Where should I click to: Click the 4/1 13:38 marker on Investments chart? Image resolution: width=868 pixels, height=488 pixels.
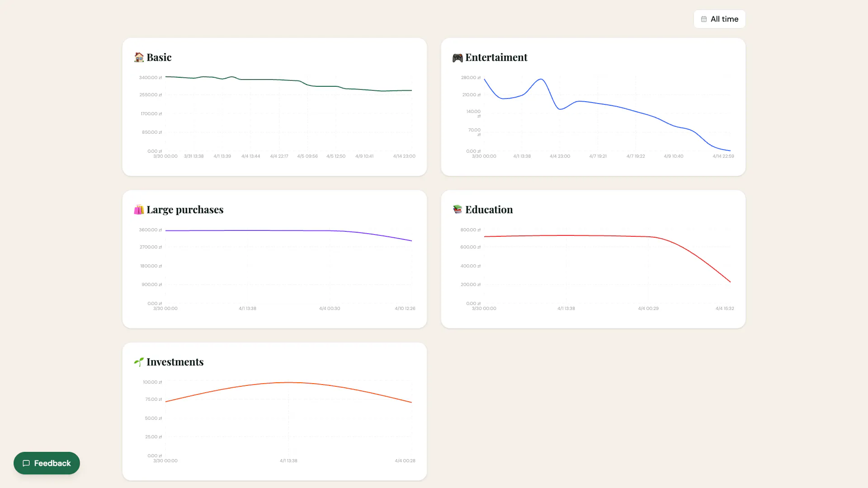click(x=288, y=461)
